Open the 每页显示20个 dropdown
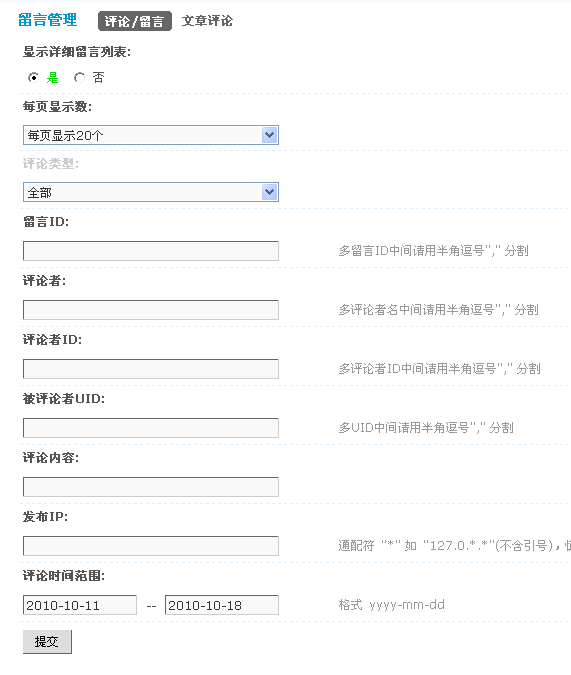The height and width of the screenshot is (675, 571). 151,135
